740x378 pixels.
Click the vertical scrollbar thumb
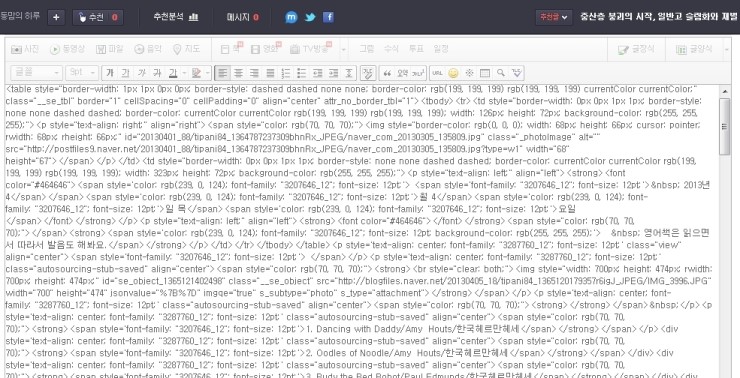(x=724, y=126)
